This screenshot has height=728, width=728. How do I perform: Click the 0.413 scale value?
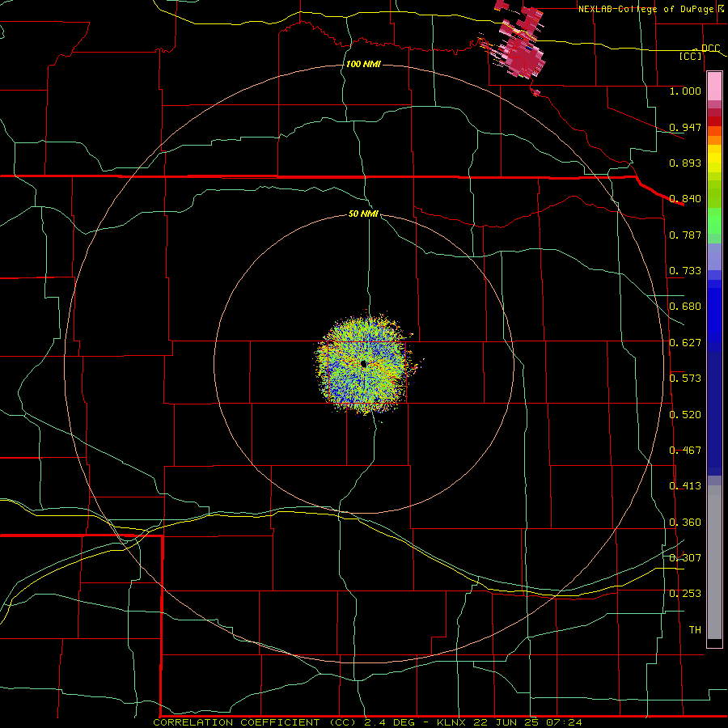685,486
